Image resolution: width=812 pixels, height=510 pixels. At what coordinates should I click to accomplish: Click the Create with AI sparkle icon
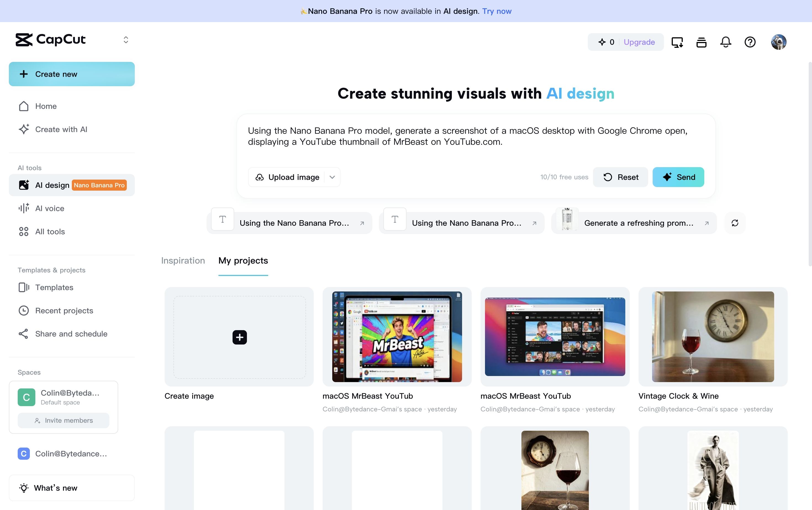[x=23, y=130]
